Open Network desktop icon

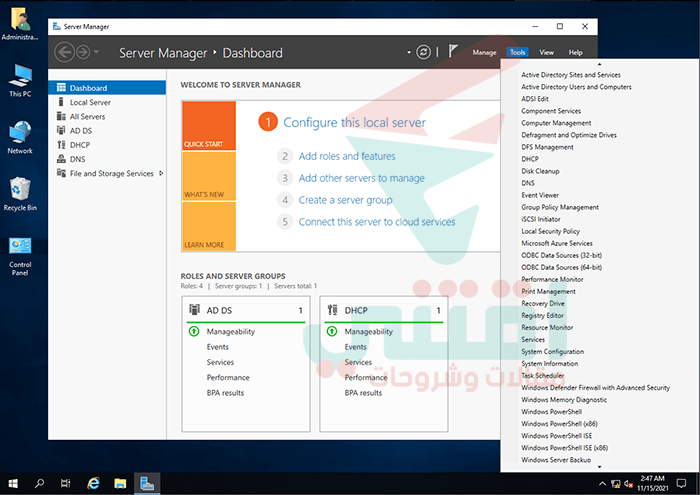click(20, 137)
